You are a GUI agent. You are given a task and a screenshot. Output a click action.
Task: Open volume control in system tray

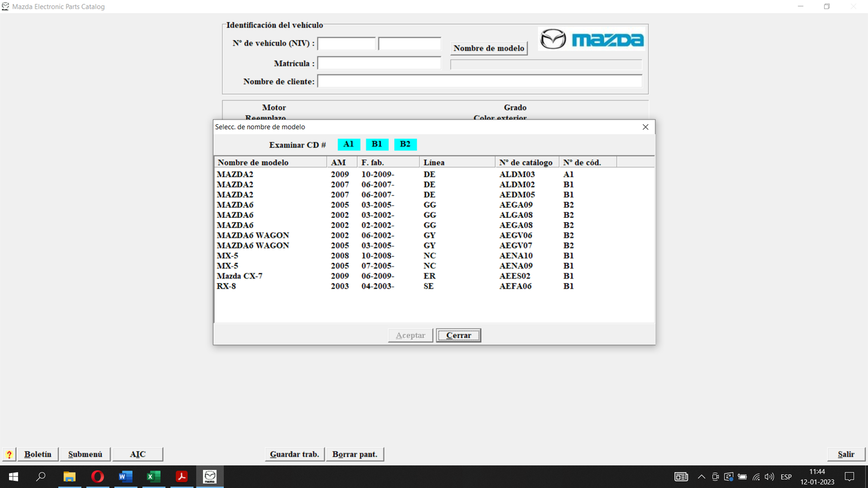[769, 477]
